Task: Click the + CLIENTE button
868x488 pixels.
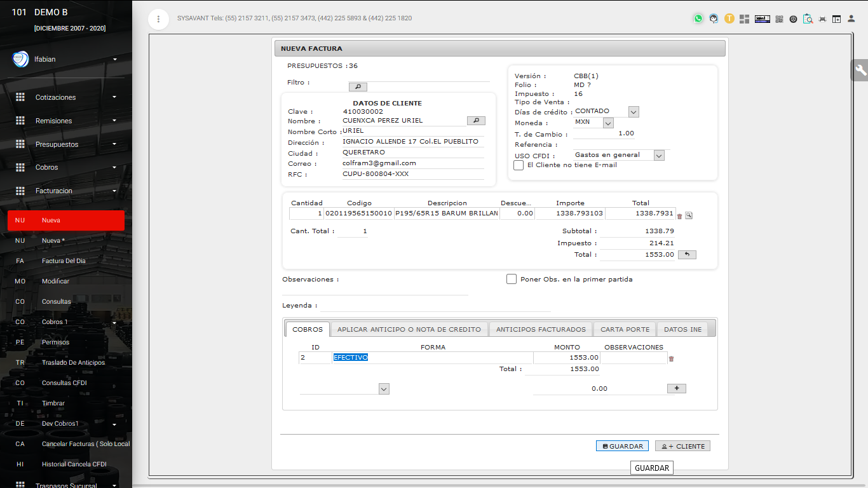Action: (682, 446)
